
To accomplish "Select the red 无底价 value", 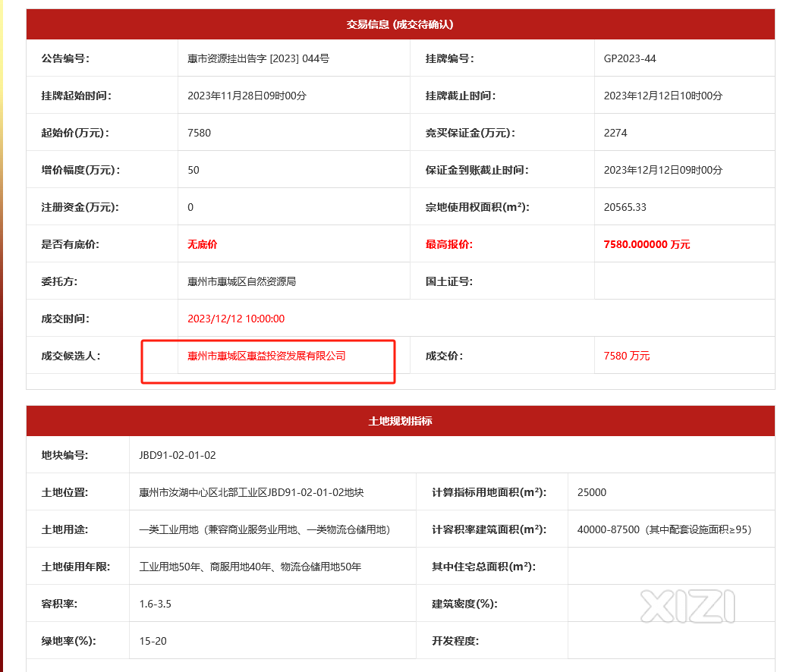I will click(203, 244).
